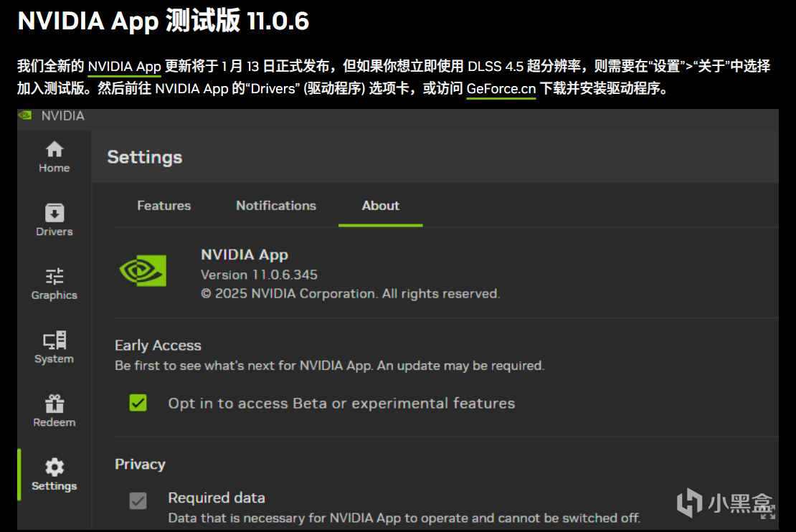Toggle the Required data checkbox

coord(138,500)
